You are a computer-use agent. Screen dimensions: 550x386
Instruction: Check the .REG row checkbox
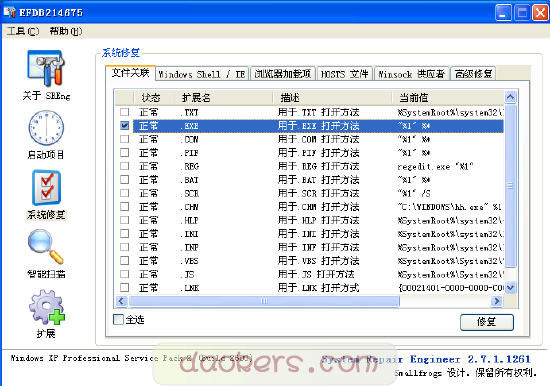click(125, 166)
